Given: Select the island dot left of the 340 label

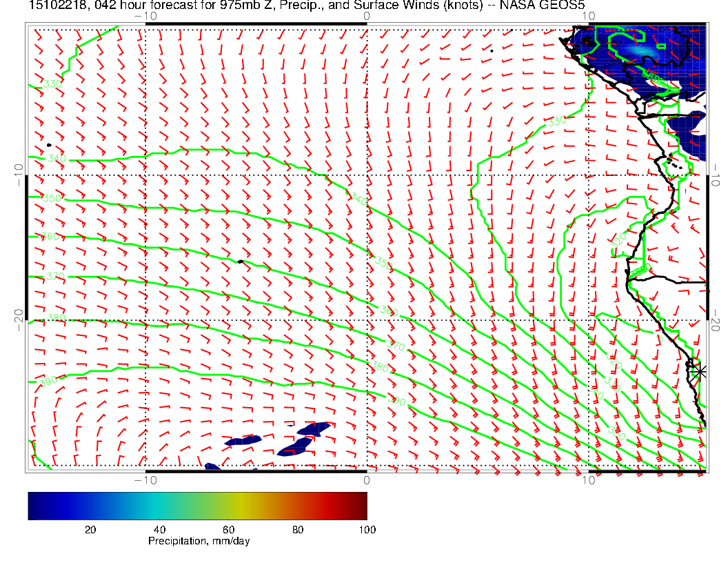Looking at the screenshot, I should (x=49, y=145).
